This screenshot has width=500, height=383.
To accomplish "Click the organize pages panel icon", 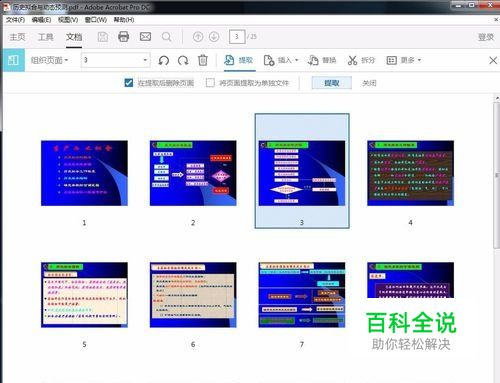I will 13,60.
